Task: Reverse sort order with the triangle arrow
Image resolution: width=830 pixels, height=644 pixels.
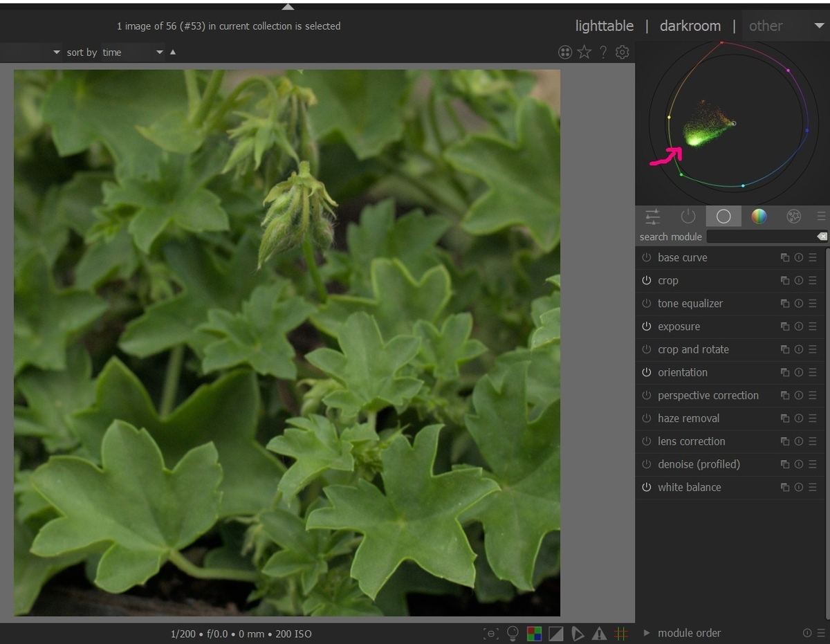Action: point(173,52)
